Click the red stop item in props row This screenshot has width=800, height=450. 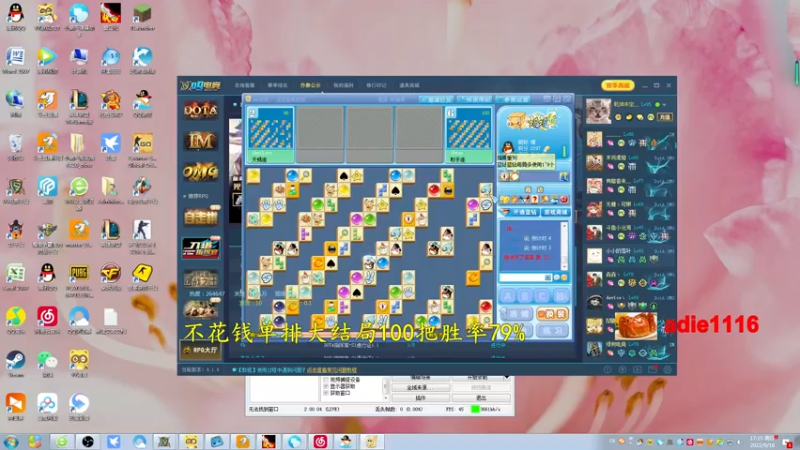[x=564, y=199]
